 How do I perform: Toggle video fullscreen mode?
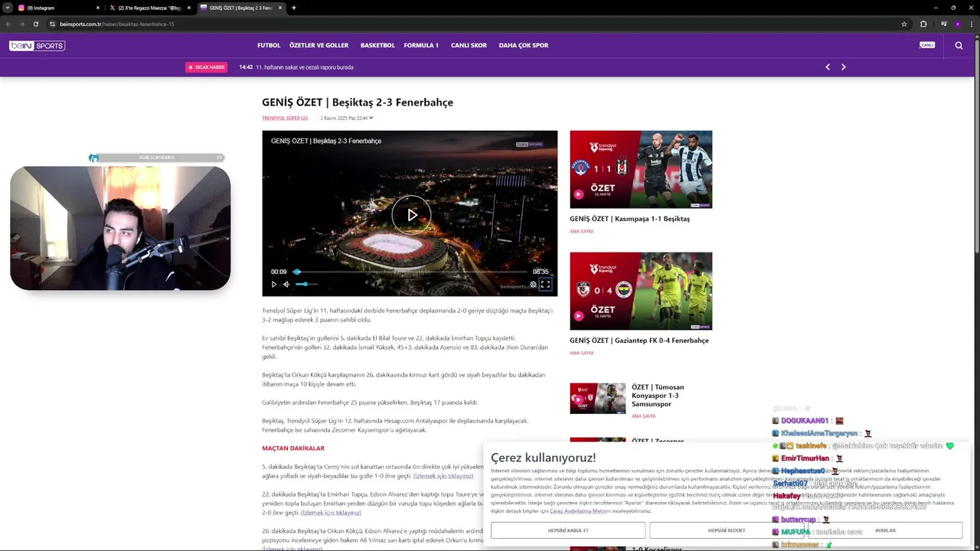[545, 284]
